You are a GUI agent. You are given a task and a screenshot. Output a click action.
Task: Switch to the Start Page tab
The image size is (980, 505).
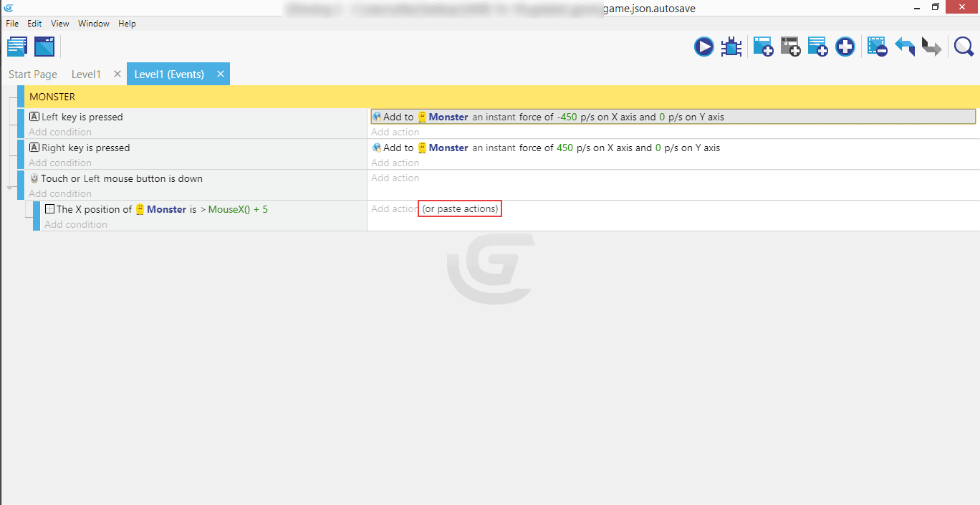33,74
